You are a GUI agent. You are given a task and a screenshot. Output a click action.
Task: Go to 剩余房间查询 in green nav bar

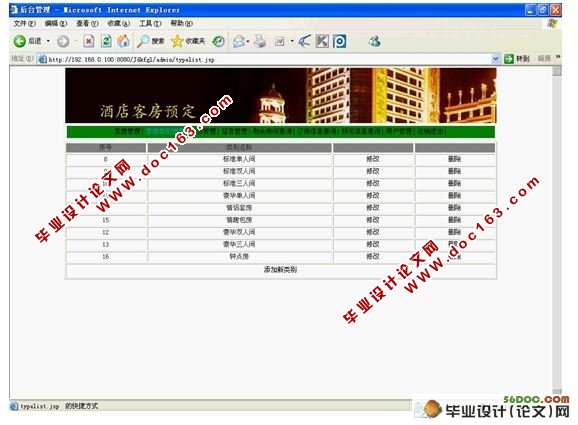(273, 132)
